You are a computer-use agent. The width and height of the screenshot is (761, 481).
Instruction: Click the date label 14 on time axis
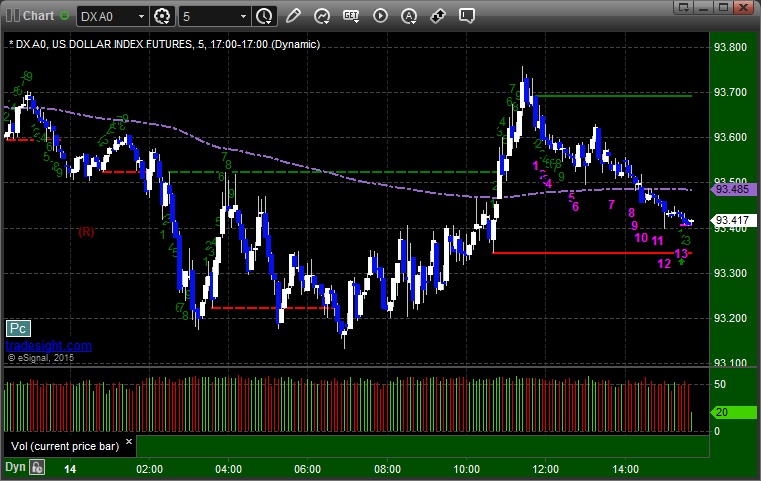click(x=70, y=469)
